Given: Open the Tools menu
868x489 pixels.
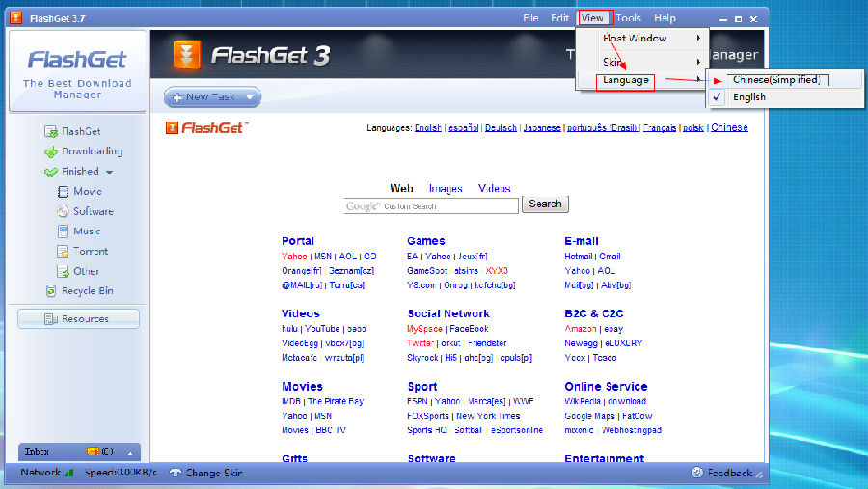Looking at the screenshot, I should click(628, 18).
